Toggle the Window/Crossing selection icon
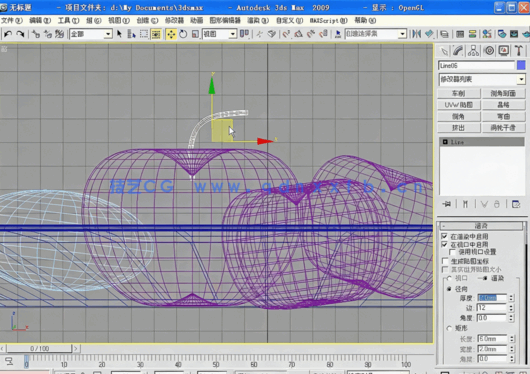 (156, 34)
